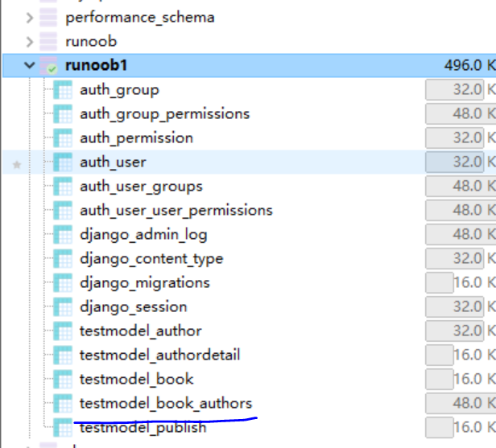The width and height of the screenshot is (496, 448).
Task: Collapse the runoob1 database node
Action: [30, 66]
